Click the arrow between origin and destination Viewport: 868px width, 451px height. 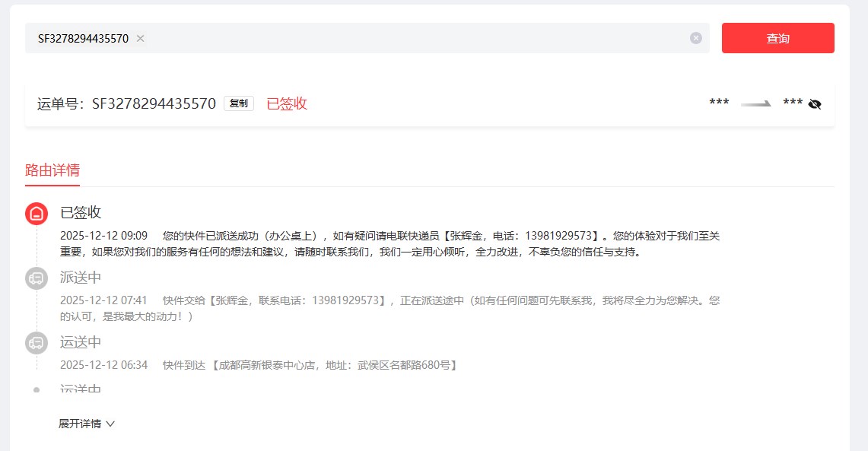pos(756,104)
